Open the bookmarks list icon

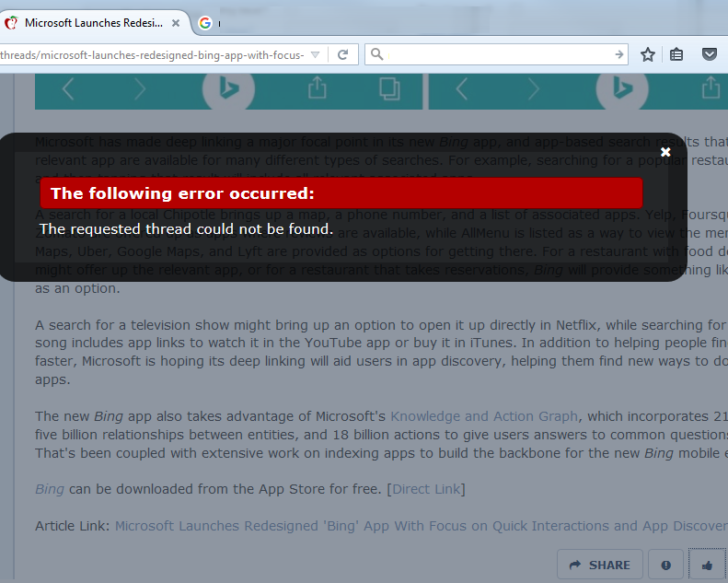coord(676,55)
